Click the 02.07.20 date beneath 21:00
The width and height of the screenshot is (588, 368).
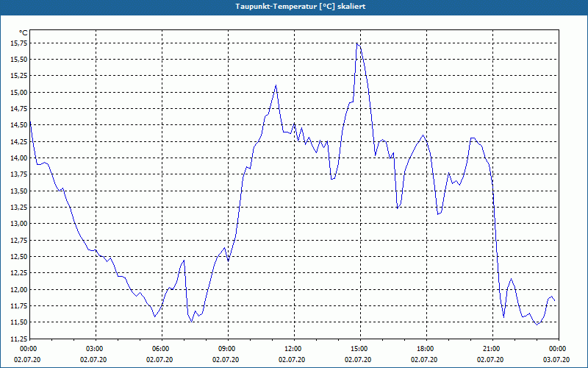click(490, 360)
